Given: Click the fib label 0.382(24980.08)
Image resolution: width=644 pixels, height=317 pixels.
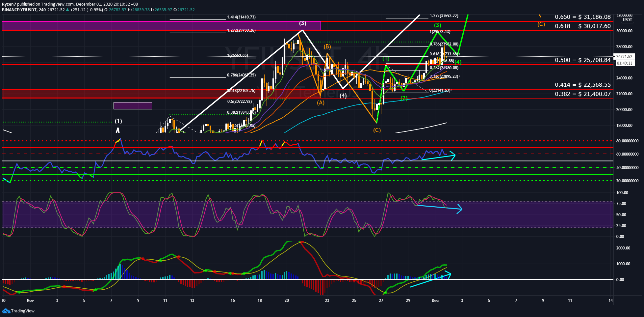Looking at the screenshot, I should (x=444, y=68).
